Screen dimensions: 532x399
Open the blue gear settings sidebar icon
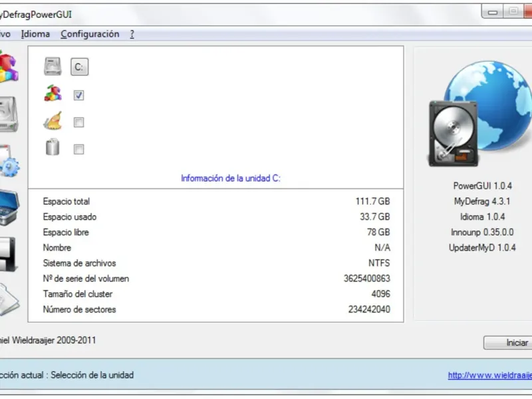pos(9,161)
